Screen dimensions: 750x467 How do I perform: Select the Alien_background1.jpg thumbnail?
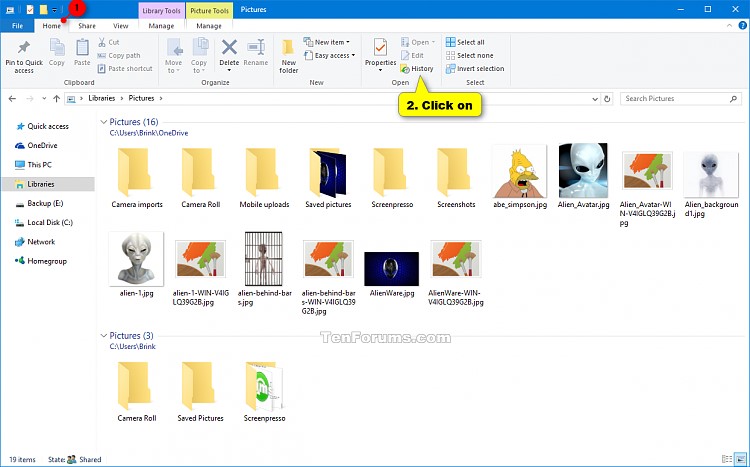coord(711,175)
